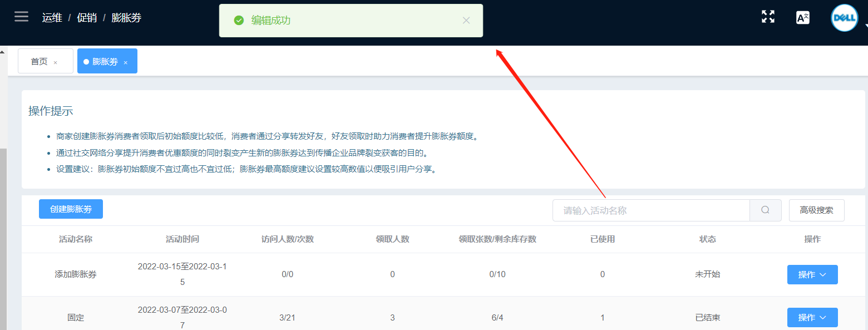
Task: Open the language translation icon
Action: (x=803, y=18)
